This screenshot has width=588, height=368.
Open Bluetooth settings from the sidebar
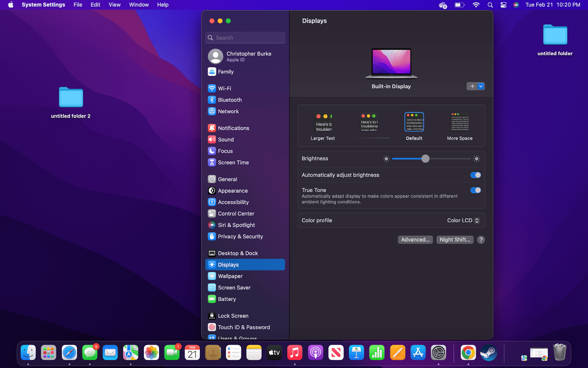[229, 100]
